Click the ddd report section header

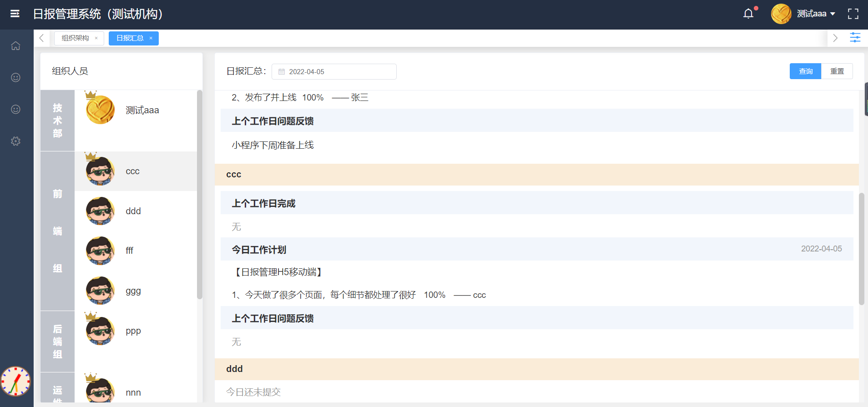pyautogui.click(x=537, y=369)
